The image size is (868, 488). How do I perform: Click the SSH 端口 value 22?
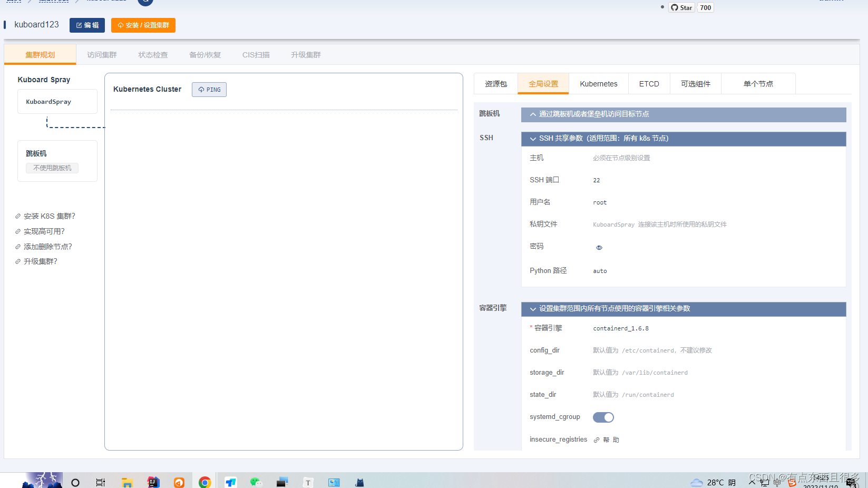point(597,180)
